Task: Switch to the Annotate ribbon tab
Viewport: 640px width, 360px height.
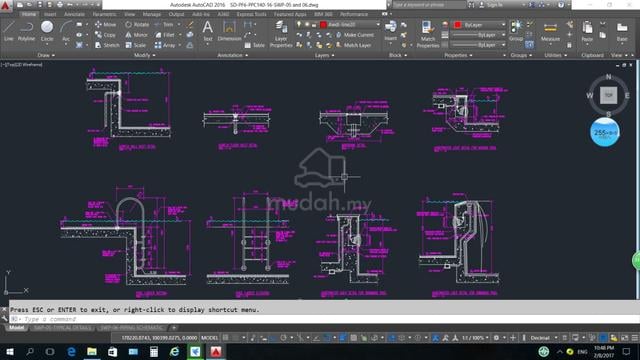Action: [74, 14]
